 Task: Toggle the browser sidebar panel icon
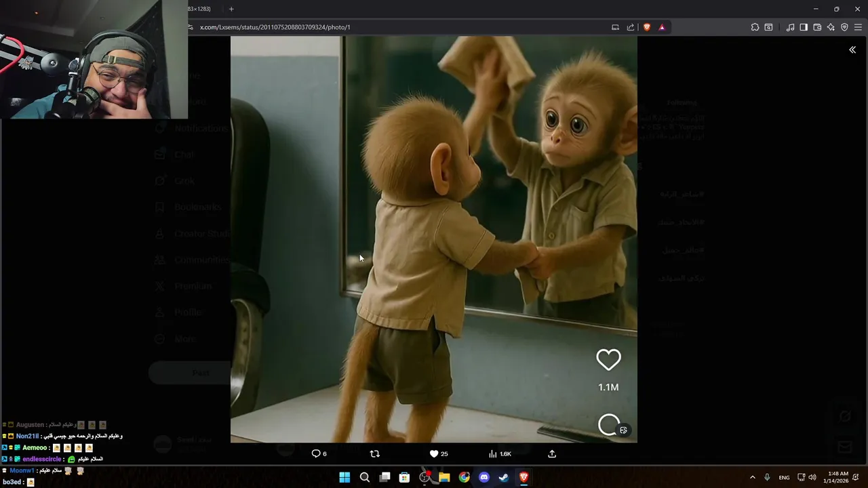pyautogui.click(x=804, y=27)
